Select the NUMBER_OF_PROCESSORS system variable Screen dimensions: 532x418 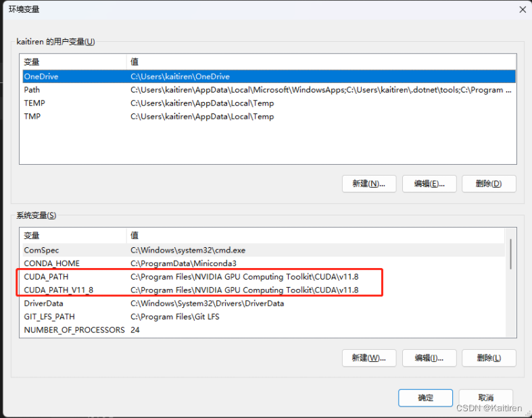[264, 330]
